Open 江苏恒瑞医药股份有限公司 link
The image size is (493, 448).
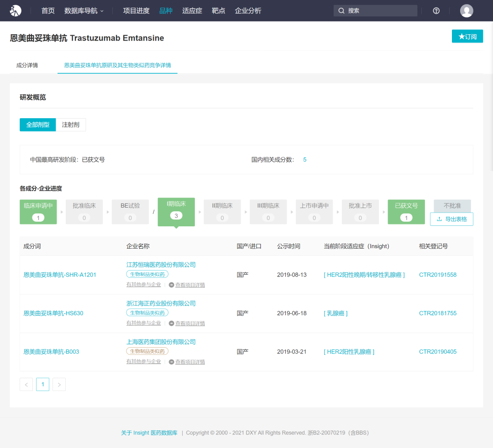click(161, 265)
